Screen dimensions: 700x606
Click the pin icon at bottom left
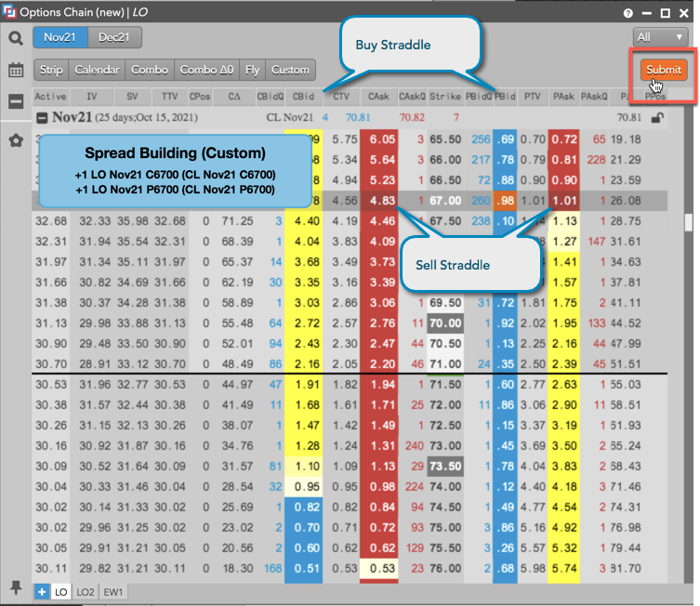(16, 587)
